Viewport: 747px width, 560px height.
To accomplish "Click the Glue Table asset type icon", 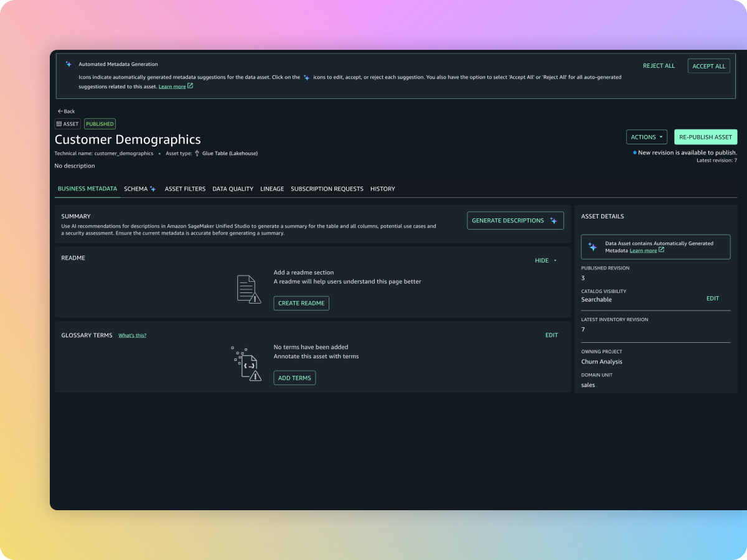I will point(197,153).
